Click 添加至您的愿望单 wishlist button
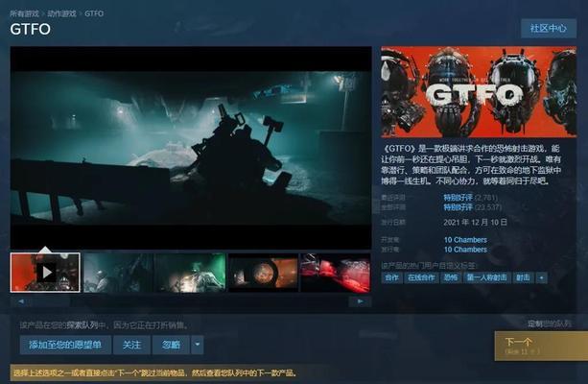Viewport: 588px width, 384px height. click(65, 345)
